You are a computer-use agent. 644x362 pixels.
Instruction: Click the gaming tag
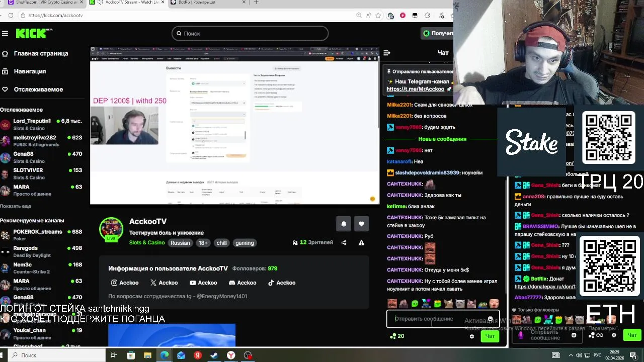245,243
